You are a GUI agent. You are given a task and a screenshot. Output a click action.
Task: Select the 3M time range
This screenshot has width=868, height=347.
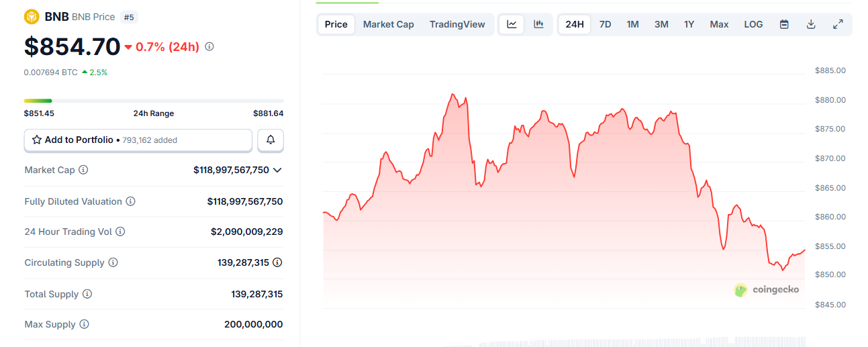(661, 24)
